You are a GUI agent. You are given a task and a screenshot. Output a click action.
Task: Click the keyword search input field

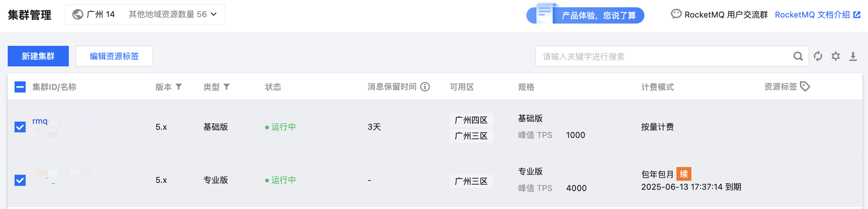pos(663,57)
